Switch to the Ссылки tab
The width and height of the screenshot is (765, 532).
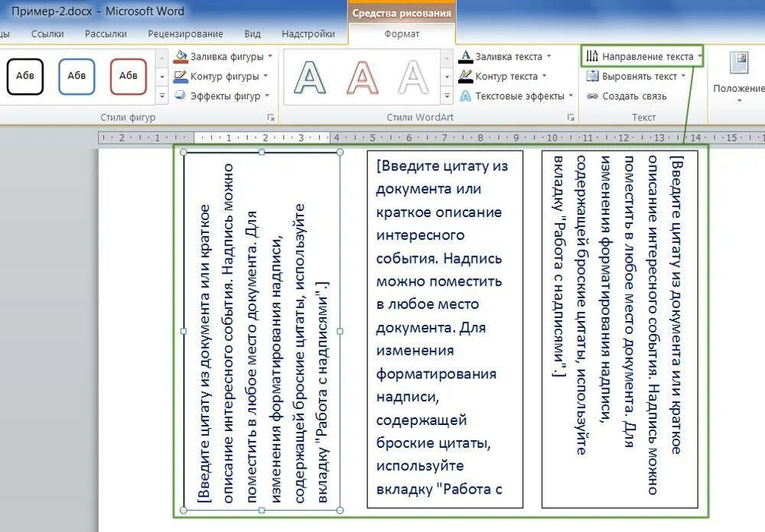pos(47,34)
